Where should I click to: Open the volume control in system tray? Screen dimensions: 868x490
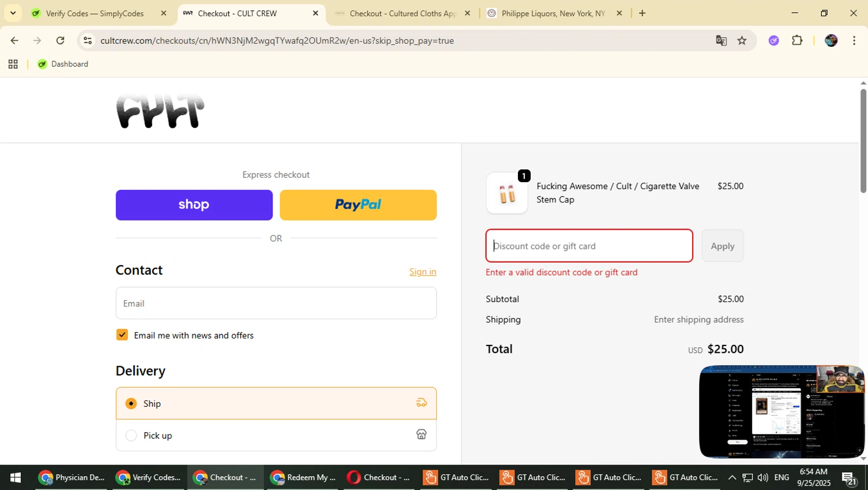coord(763,477)
